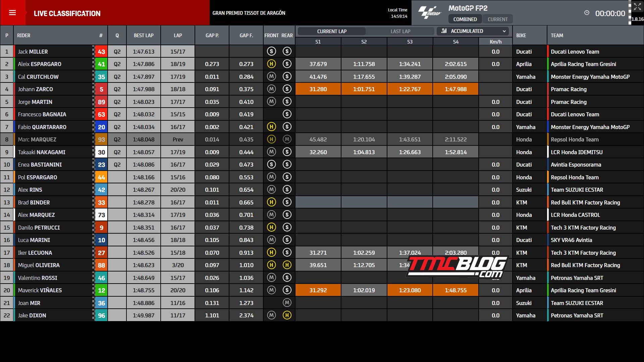Click Miguel Oliveira's 3/20 lap count
The height and width of the screenshot is (362, 644).
178,265
